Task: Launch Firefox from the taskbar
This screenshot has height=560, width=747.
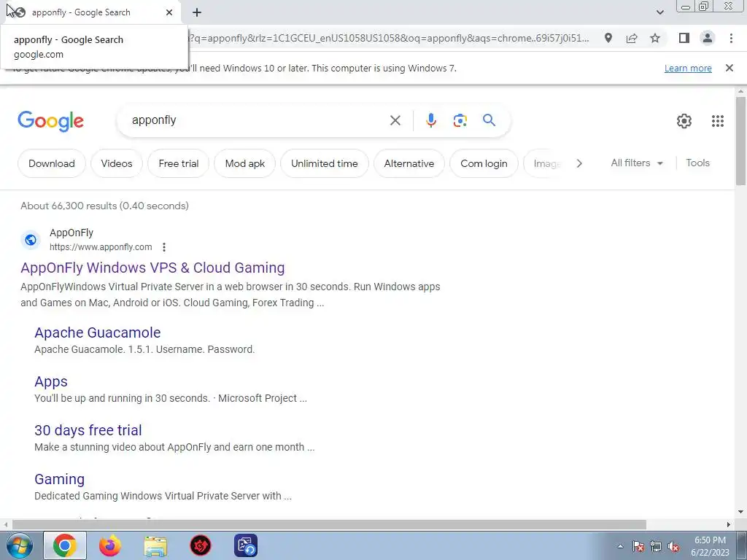Action: (x=110, y=545)
